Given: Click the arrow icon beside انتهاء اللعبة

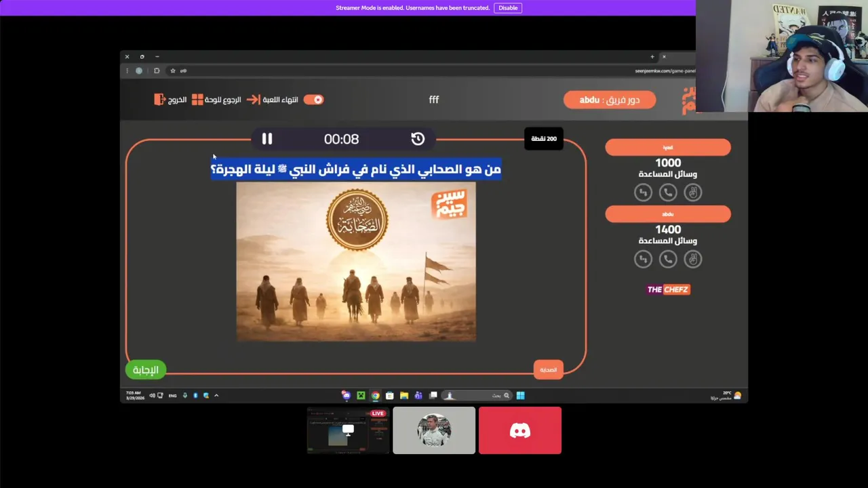Looking at the screenshot, I should (253, 100).
